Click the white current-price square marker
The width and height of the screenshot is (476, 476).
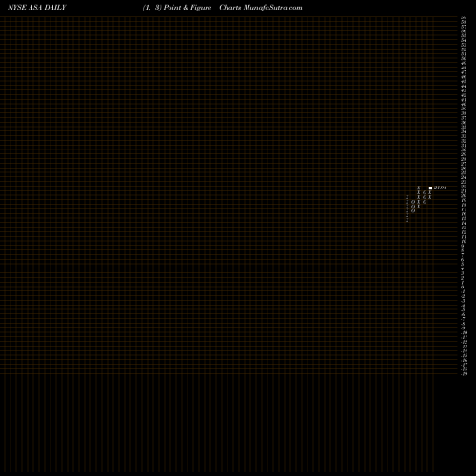click(430, 188)
